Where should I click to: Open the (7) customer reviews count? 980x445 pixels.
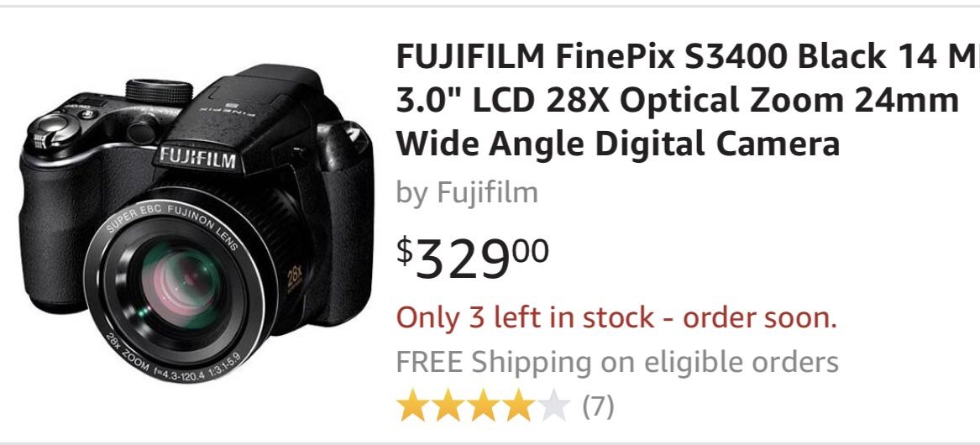(x=598, y=407)
